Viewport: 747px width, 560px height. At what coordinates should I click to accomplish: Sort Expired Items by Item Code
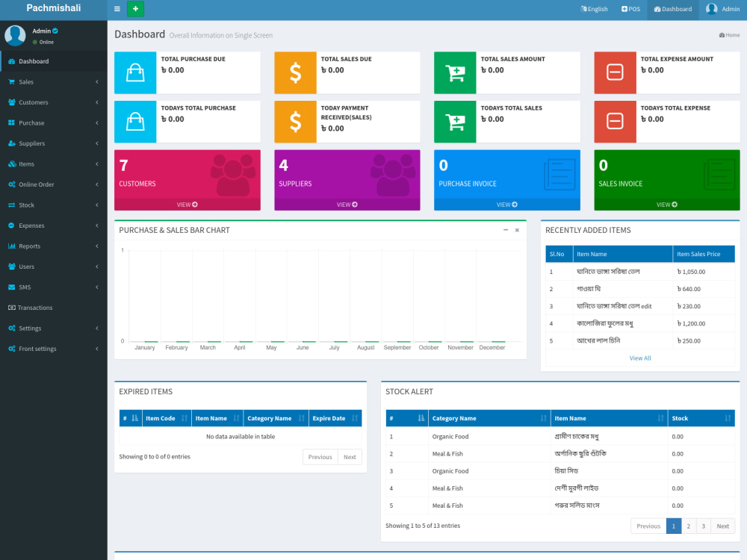(x=167, y=418)
